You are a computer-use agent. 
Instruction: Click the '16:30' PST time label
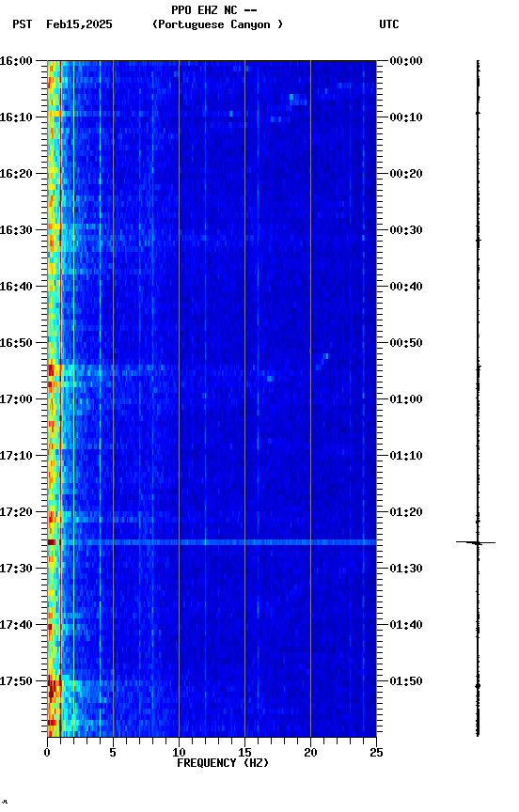click(x=16, y=230)
